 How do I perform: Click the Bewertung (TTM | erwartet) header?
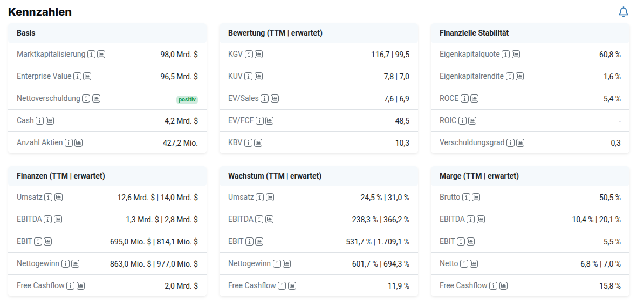tap(275, 33)
